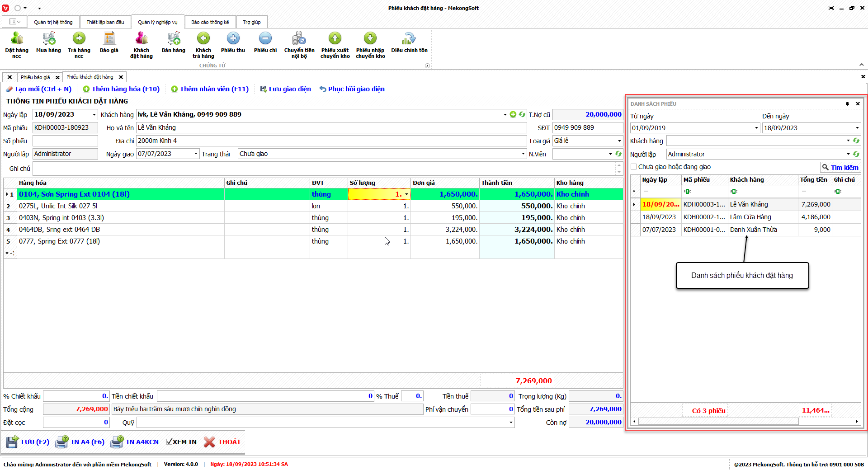Switch to Phiếu báo giá document tab

click(x=35, y=77)
